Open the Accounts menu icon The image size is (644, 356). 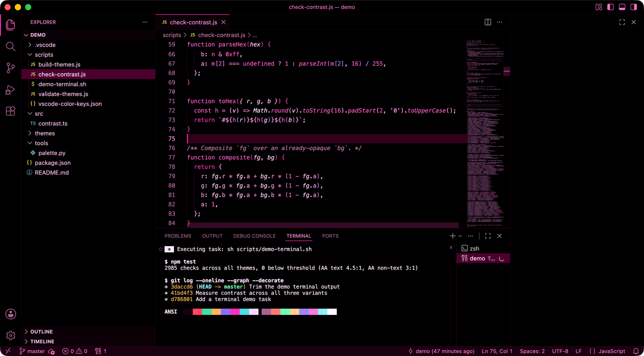tap(11, 314)
